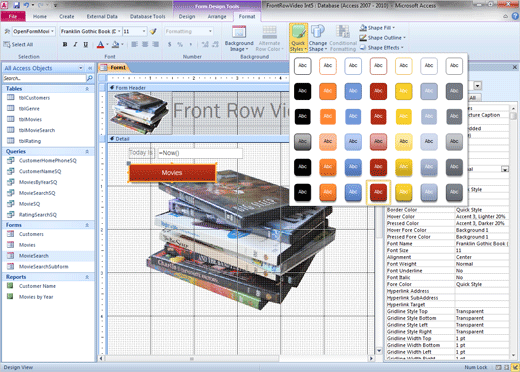Click the font color icon
Screen dimensions: 520x372
point(100,44)
